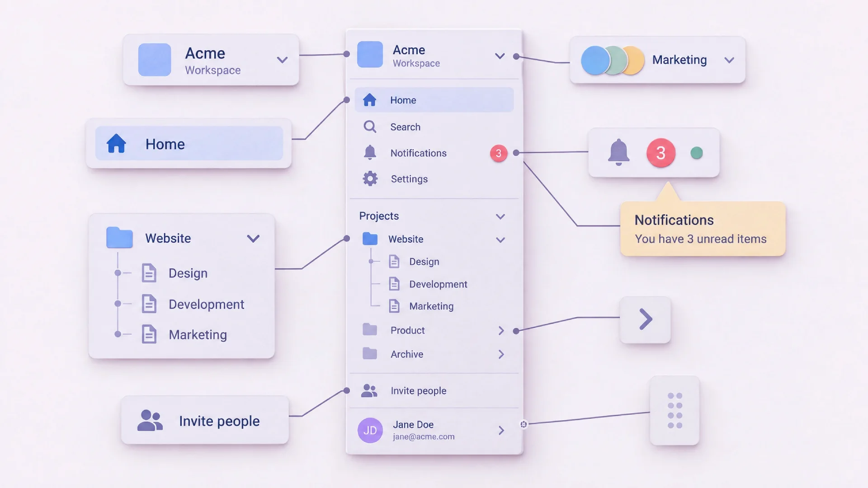
Task: Click the Projects section heading
Action: coord(379,216)
